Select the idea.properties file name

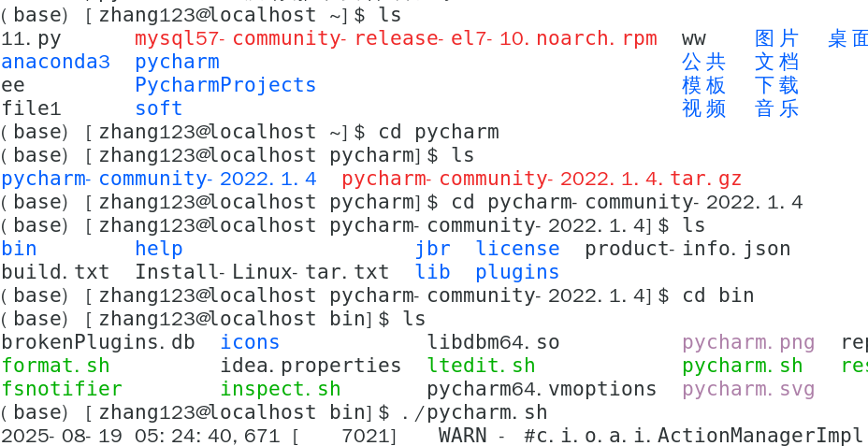coord(311,366)
